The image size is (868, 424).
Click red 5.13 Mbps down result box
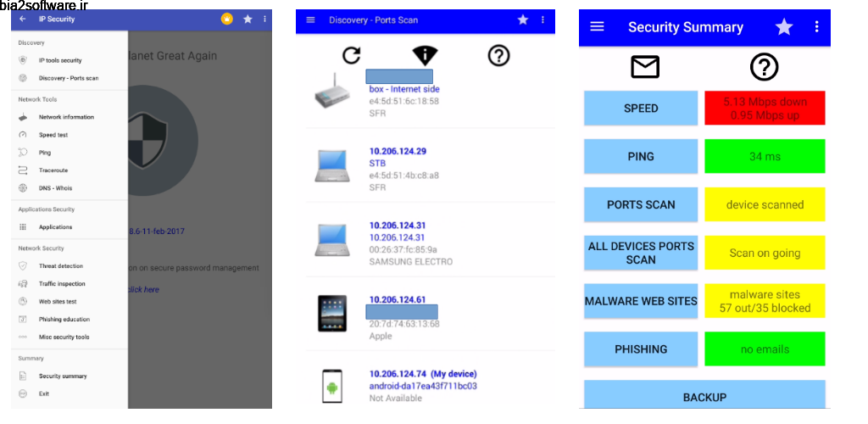765,109
